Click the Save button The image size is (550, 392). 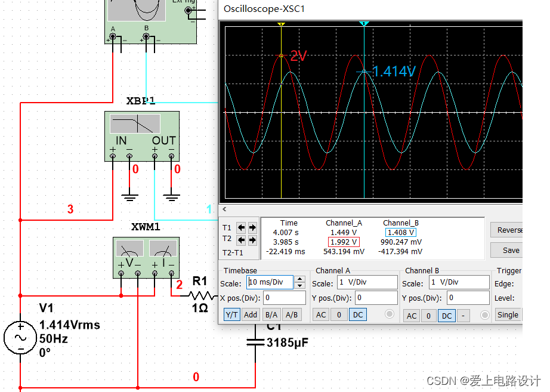coord(506,250)
